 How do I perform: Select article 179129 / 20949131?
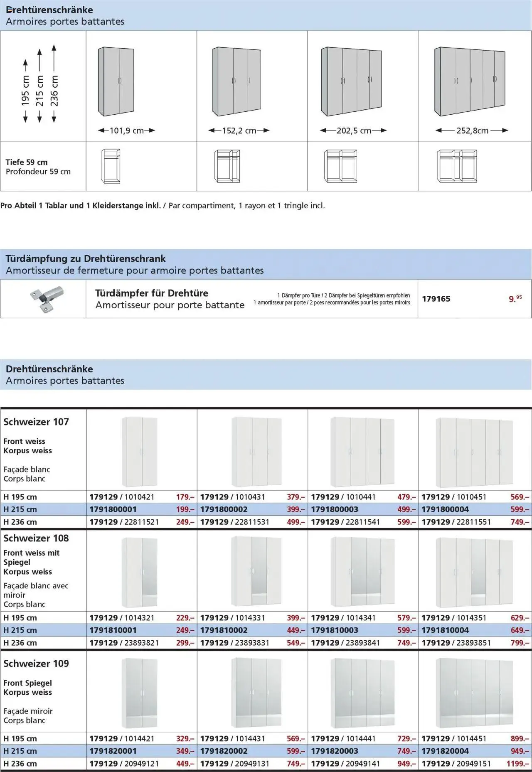(235, 764)
